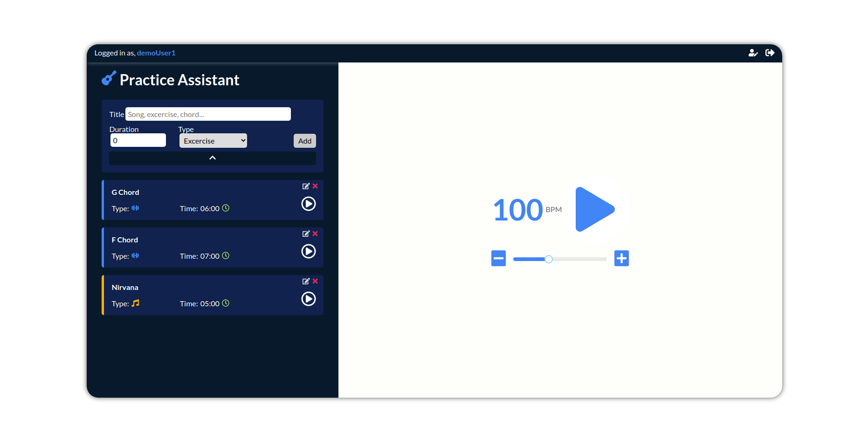This screenshot has height=441, width=868.
Task: Start the G Chord practice timer
Action: (309, 204)
